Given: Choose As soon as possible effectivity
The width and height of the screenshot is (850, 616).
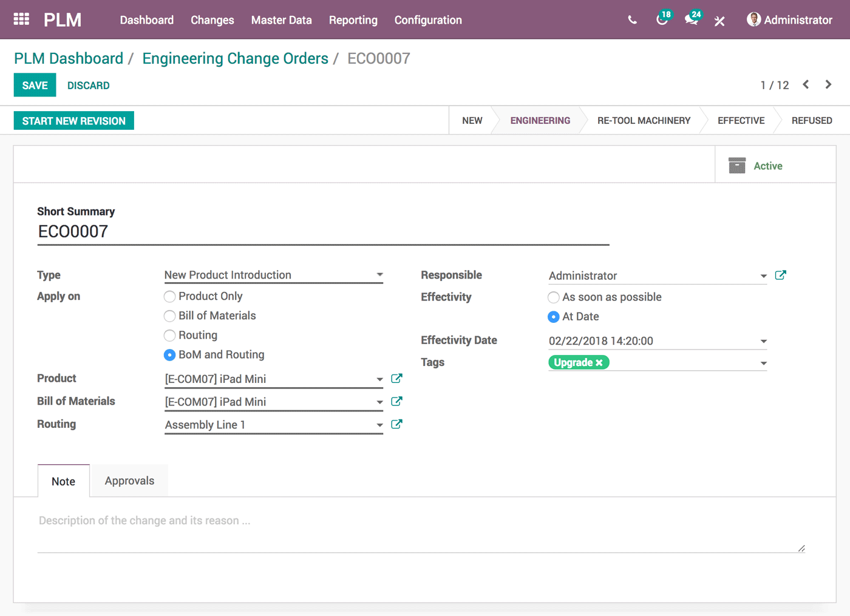Looking at the screenshot, I should click(553, 297).
